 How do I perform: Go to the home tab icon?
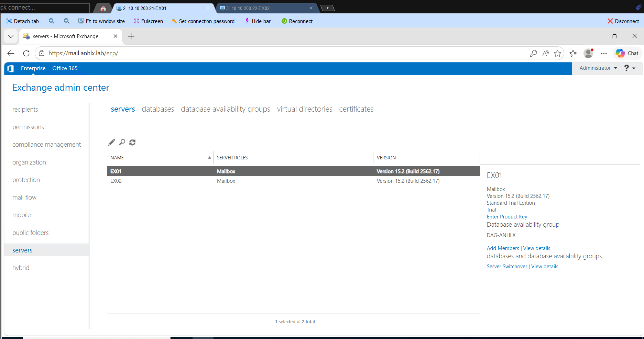[103, 8]
